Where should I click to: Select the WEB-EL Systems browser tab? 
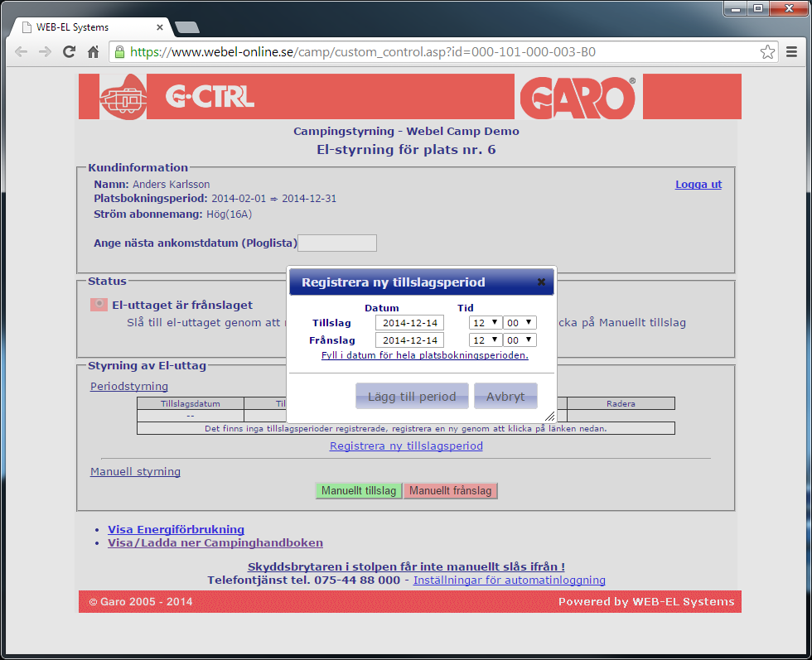click(90, 27)
